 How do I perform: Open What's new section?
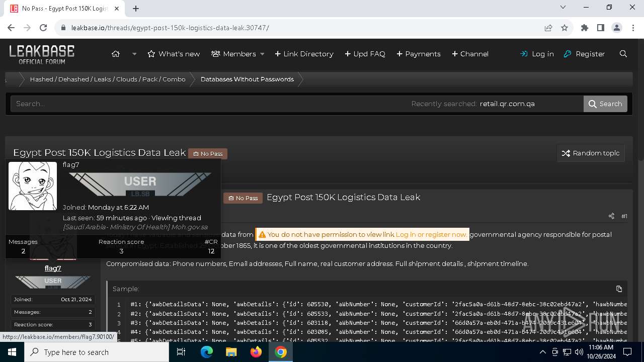174,54
